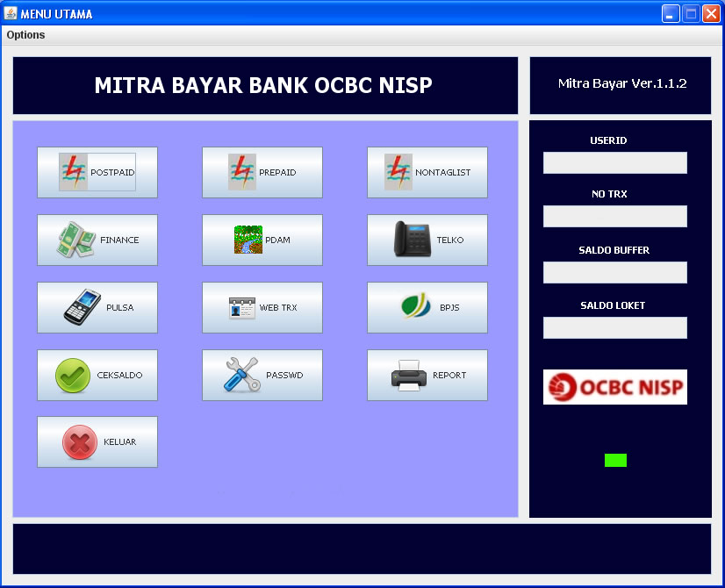
Task: Open the BPJS insurance payment module
Action: 427,307
